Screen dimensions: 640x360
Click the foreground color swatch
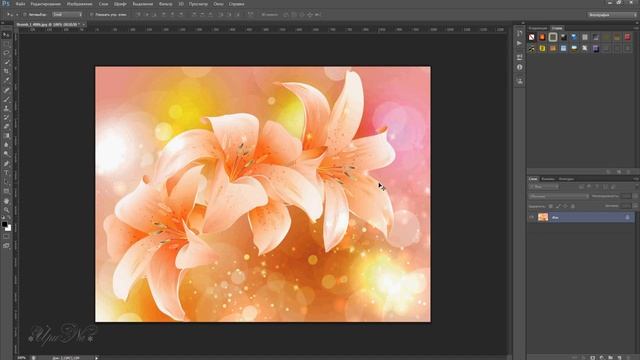pyautogui.click(x=4, y=224)
